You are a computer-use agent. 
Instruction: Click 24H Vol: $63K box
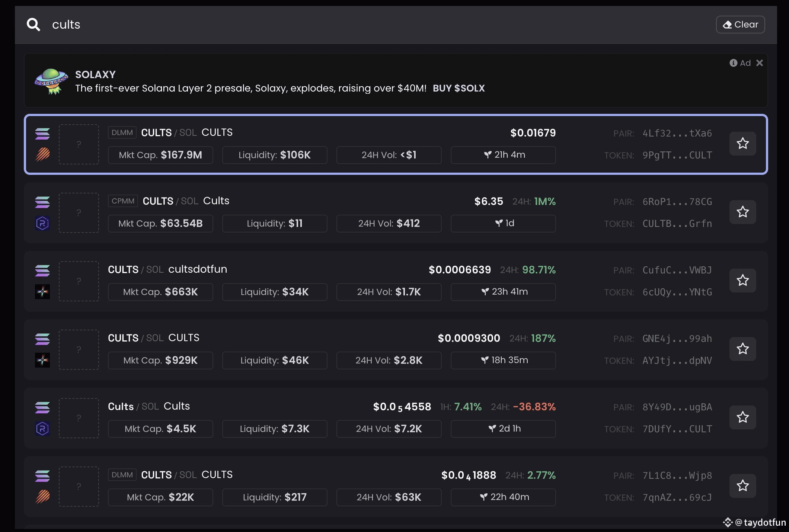point(389,497)
